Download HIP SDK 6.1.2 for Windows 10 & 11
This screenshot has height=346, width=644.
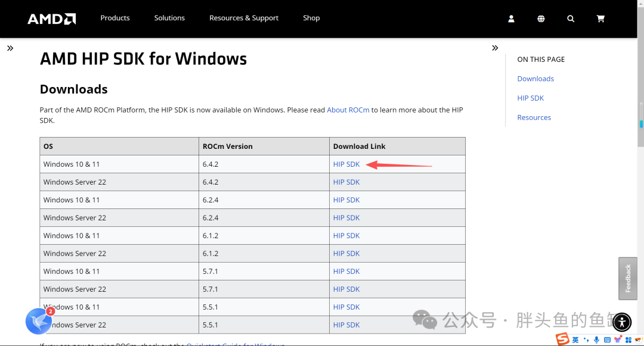[346, 236]
